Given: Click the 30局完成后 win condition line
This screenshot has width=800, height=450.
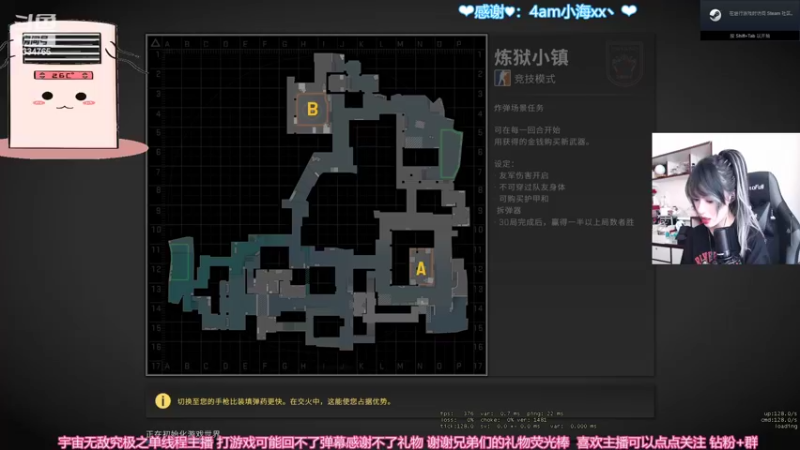Looking at the screenshot, I should click(566, 222).
